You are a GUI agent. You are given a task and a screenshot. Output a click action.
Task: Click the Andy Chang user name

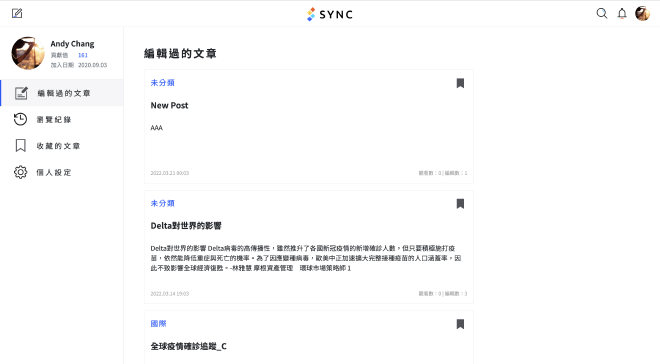coord(72,44)
